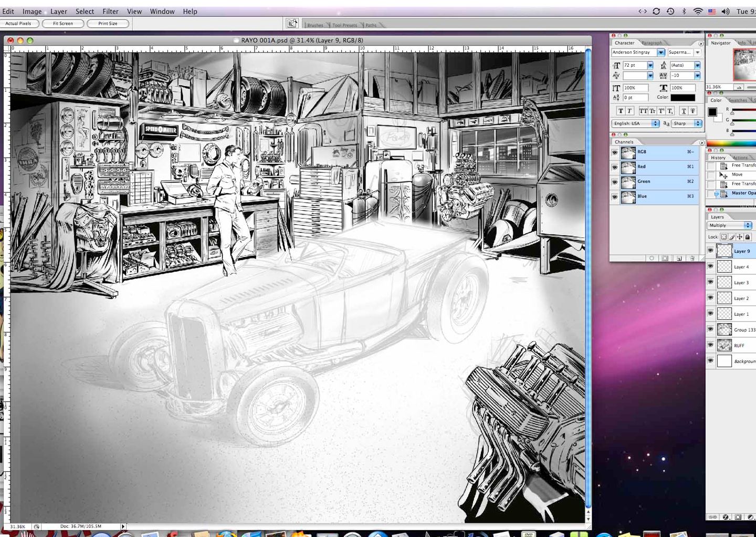756x537 pixels.
Task: Hide Layer 1 visibility eye
Action: [x=711, y=314]
